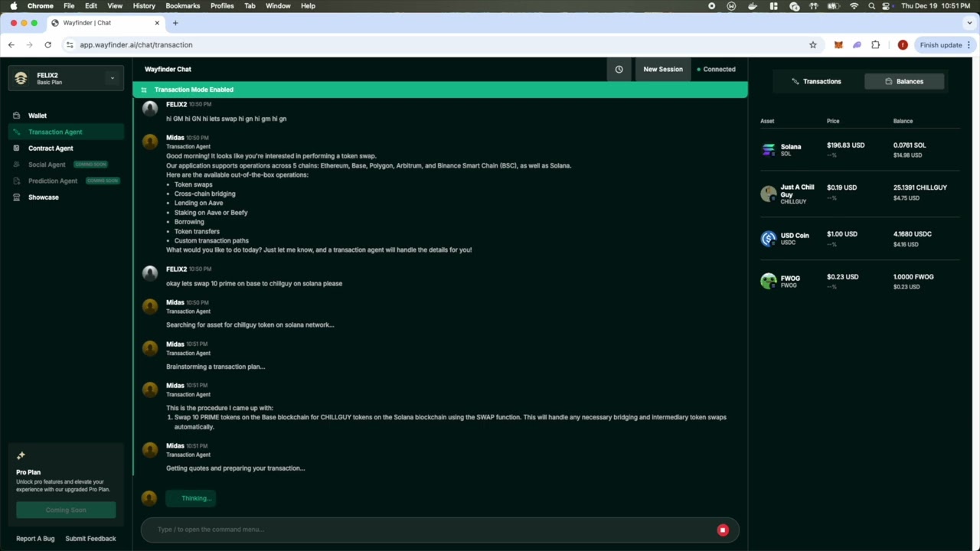980x551 pixels.
Task: Open the Bookmarks menu
Action: (183, 5)
